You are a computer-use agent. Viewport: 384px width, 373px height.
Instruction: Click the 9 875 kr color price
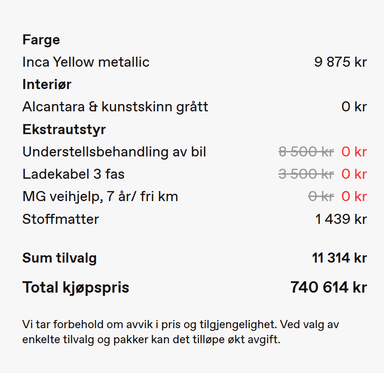point(340,62)
